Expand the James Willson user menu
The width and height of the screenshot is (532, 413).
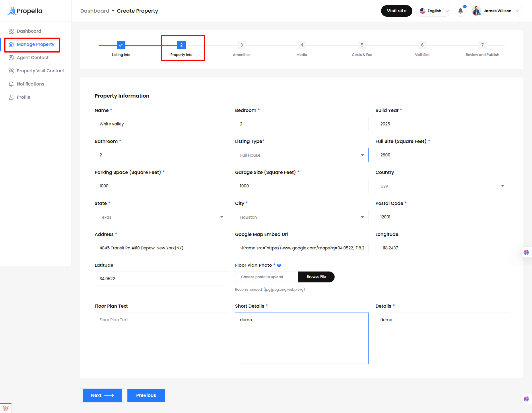coord(497,11)
